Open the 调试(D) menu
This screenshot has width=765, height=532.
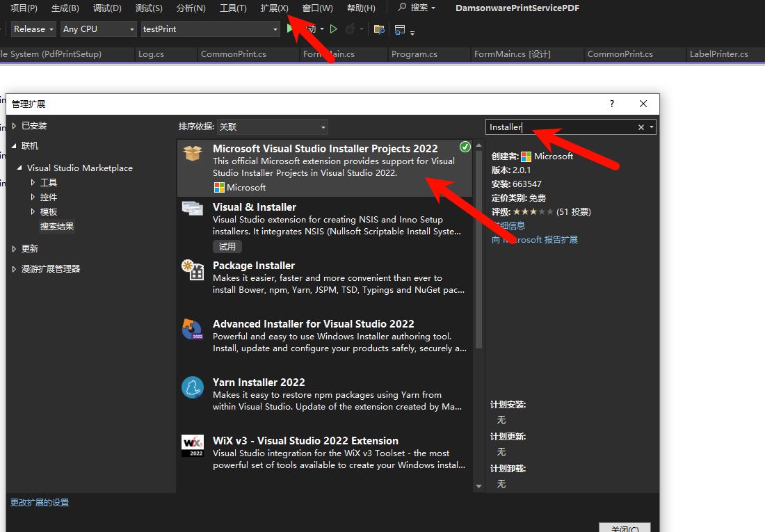(107, 8)
